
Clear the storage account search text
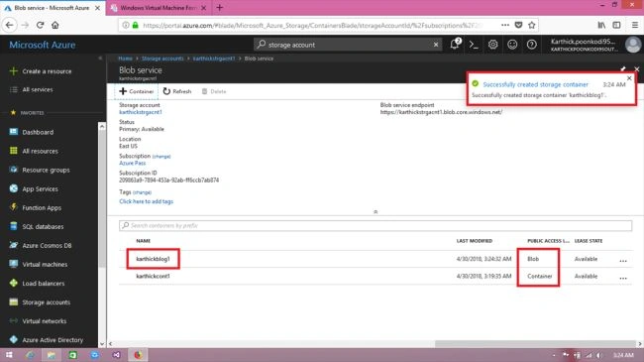coord(436,45)
